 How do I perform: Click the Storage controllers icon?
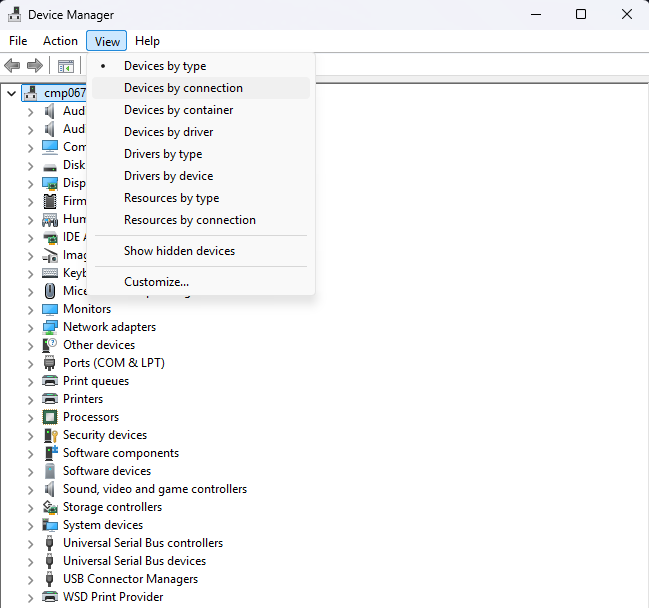click(x=50, y=507)
